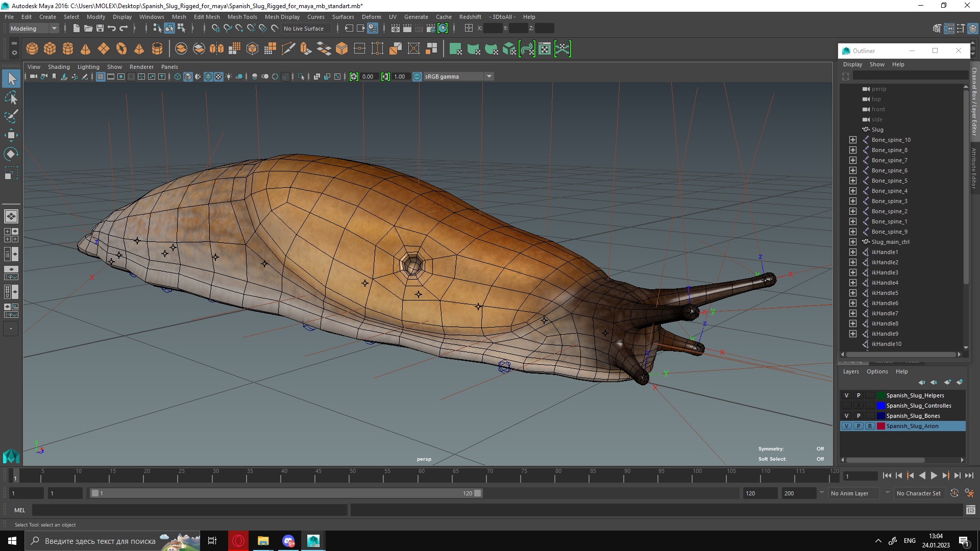Image resolution: width=980 pixels, height=551 pixels.
Task: Create a polygon cone from shelf
Action: (x=86, y=49)
